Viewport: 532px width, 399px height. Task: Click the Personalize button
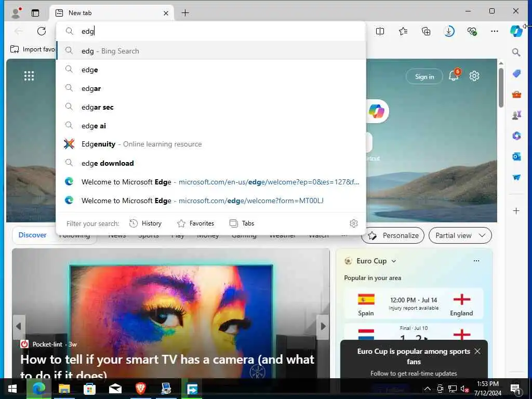(x=393, y=235)
